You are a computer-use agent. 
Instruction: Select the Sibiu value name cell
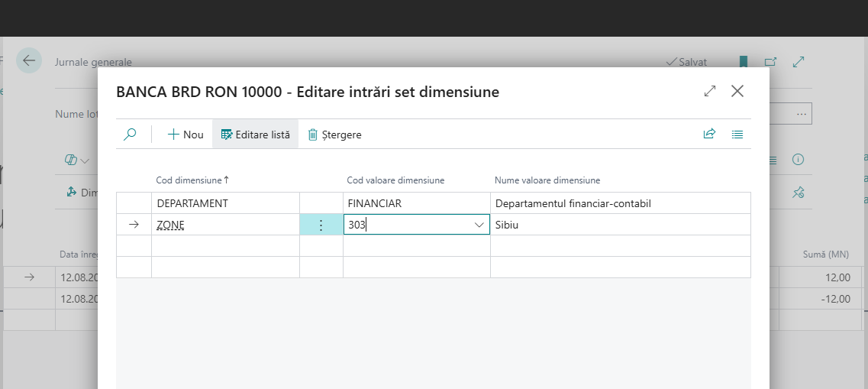[x=620, y=225]
